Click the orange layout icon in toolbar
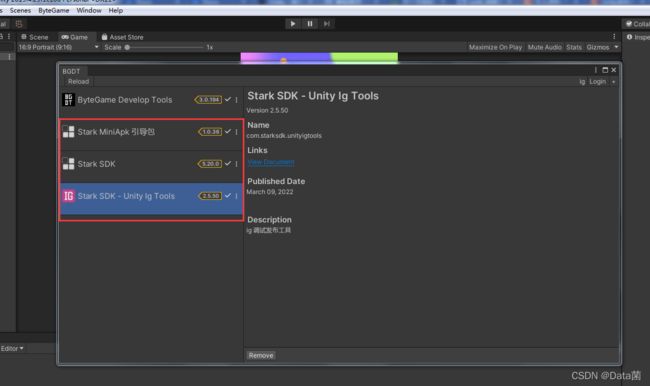This screenshot has width=650, height=386. click(19, 24)
